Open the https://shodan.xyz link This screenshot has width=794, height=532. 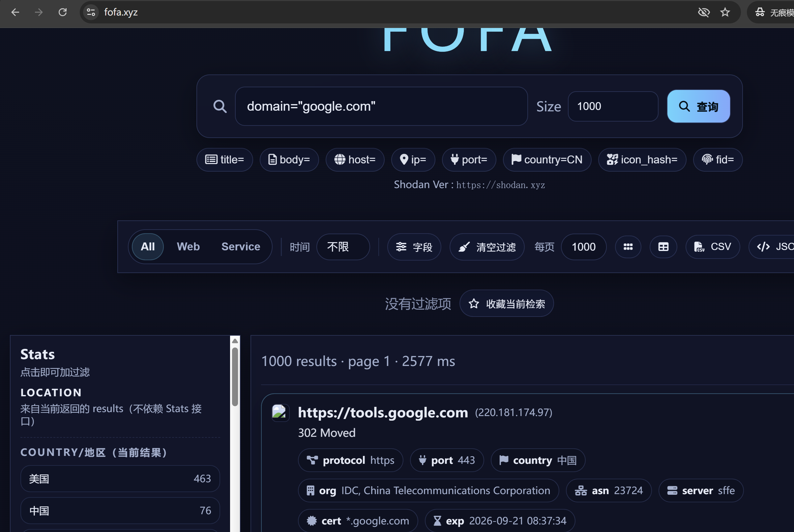(500, 185)
